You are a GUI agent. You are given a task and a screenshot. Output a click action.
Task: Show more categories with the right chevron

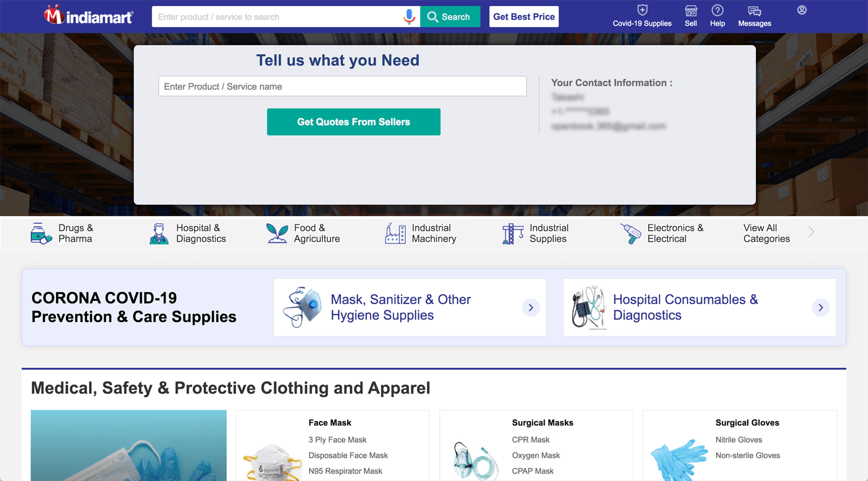click(x=811, y=232)
